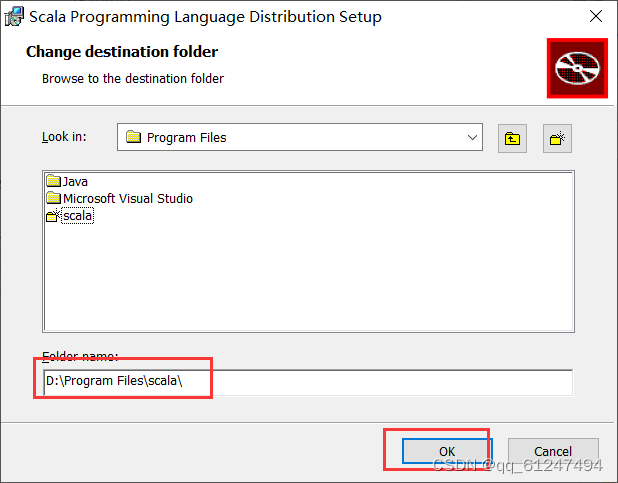Click the Microsoft Visual Studio folder icon
The height and width of the screenshot is (483, 618).
point(53,198)
